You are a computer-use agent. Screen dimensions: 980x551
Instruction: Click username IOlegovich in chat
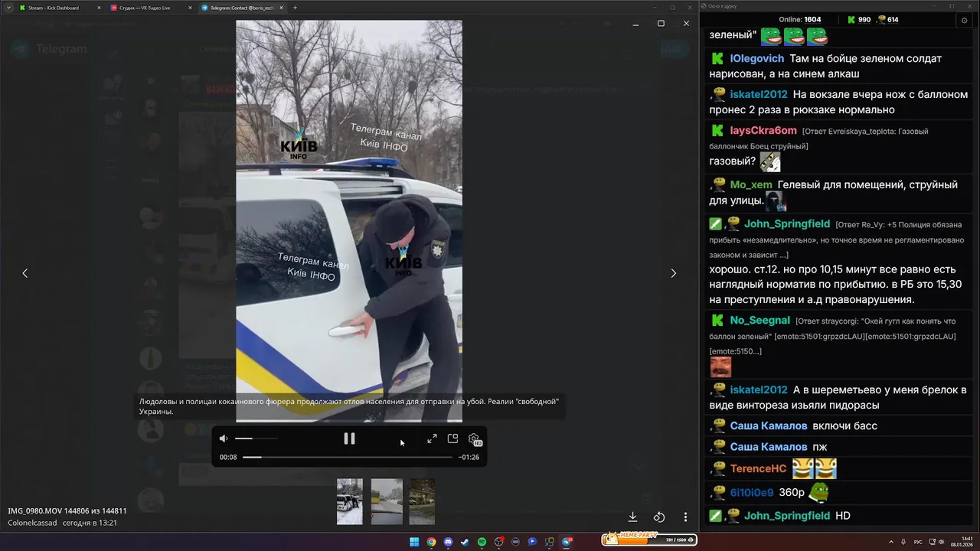pos(756,58)
